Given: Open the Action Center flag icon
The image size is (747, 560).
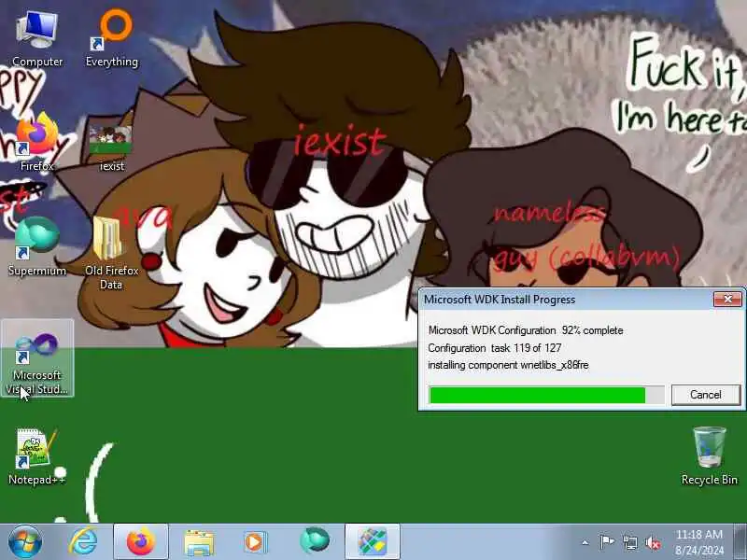Looking at the screenshot, I should (x=607, y=542).
